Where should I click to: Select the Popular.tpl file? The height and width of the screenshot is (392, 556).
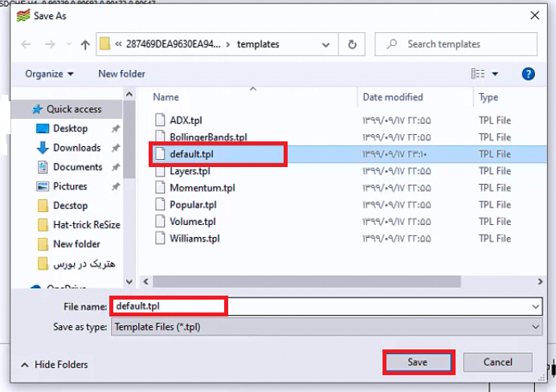coord(193,205)
